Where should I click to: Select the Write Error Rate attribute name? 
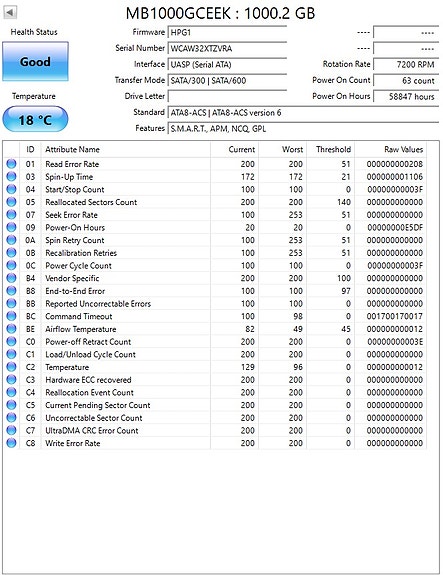click(73, 443)
